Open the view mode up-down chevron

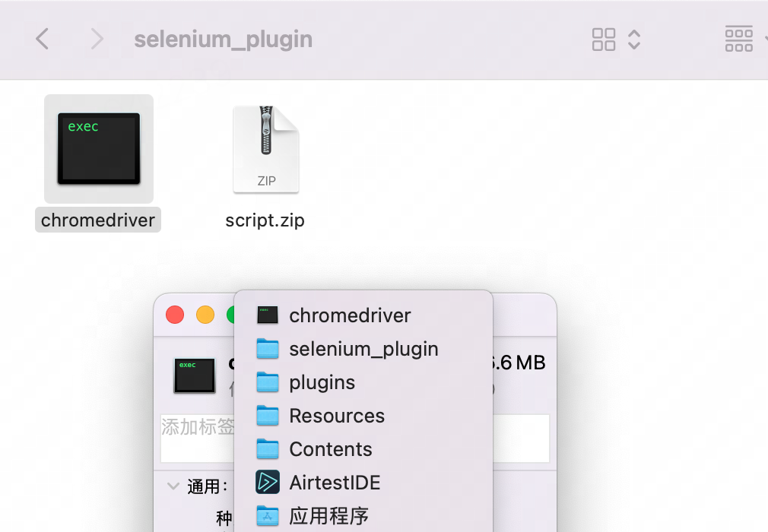coord(634,40)
